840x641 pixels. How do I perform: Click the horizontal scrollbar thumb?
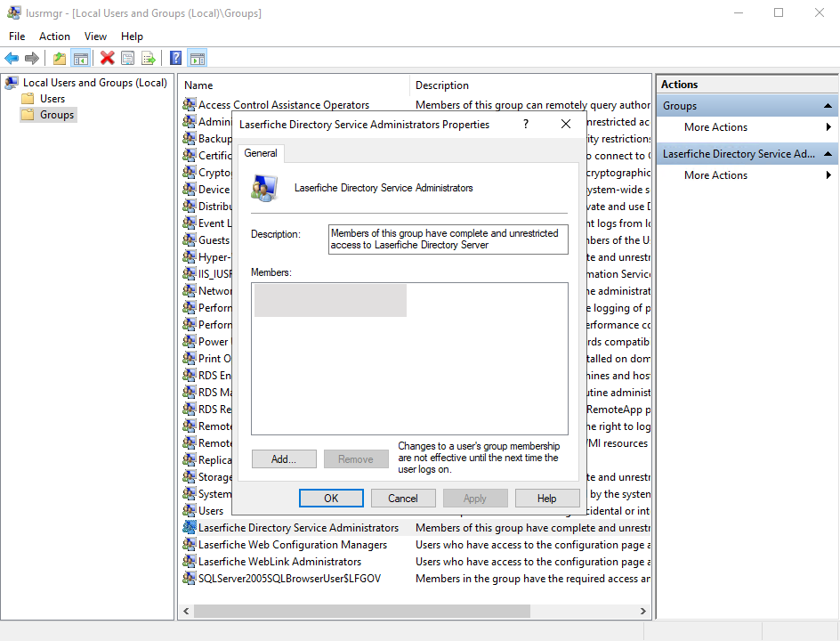(x=362, y=611)
